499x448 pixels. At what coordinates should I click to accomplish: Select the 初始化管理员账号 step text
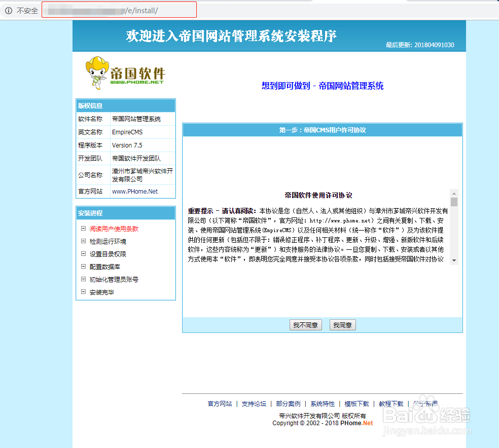(114, 280)
